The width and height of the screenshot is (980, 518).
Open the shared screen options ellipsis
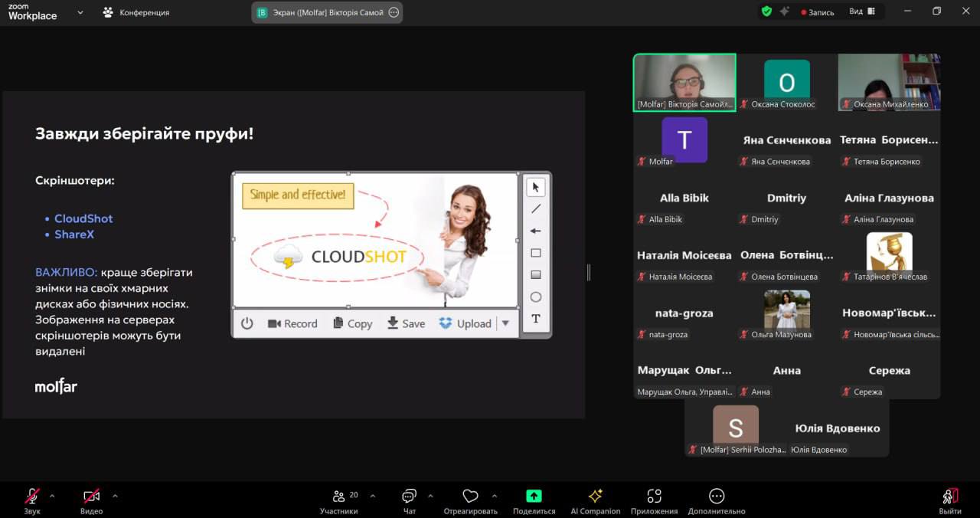point(394,12)
